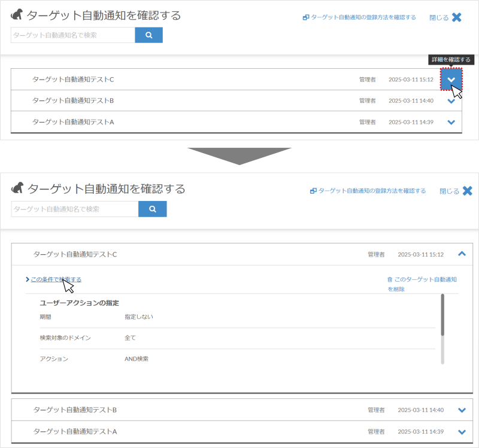This screenshot has height=448, width=479.
Task: Select ターゲット自動通知テストA name in bottom panel
Action: (x=75, y=431)
